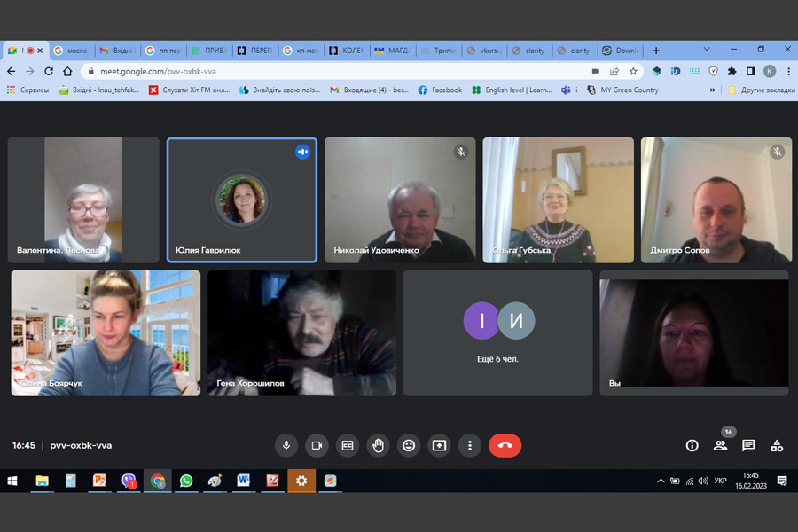The image size is (798, 532).
Task: Open a new browser tab
Action: point(656,51)
